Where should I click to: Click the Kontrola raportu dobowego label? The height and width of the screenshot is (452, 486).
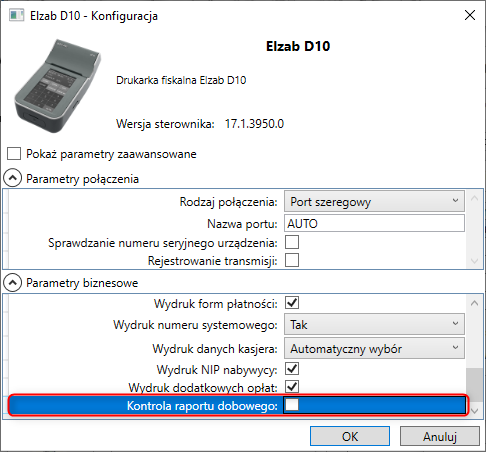202,406
